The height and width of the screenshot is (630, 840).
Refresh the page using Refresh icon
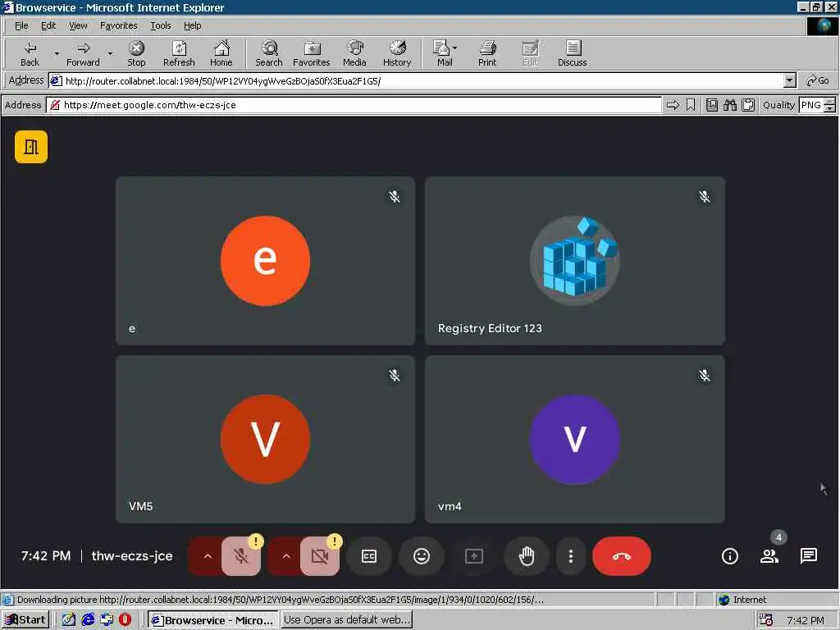179,53
